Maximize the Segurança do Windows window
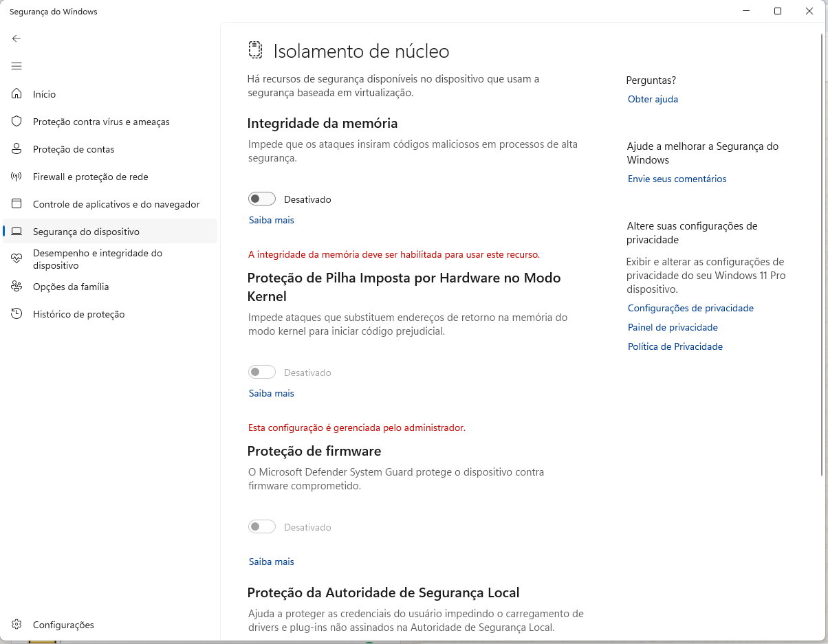The image size is (828, 644). (778, 11)
